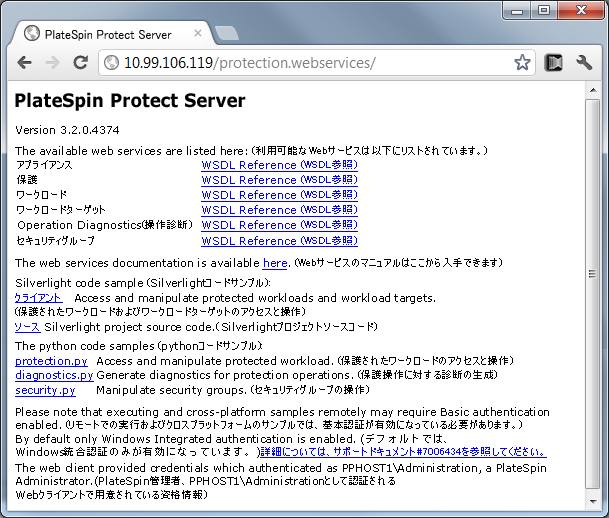This screenshot has width=609, height=518.
Task: Select the PlateSpin Protect Server tab
Action: point(113,34)
